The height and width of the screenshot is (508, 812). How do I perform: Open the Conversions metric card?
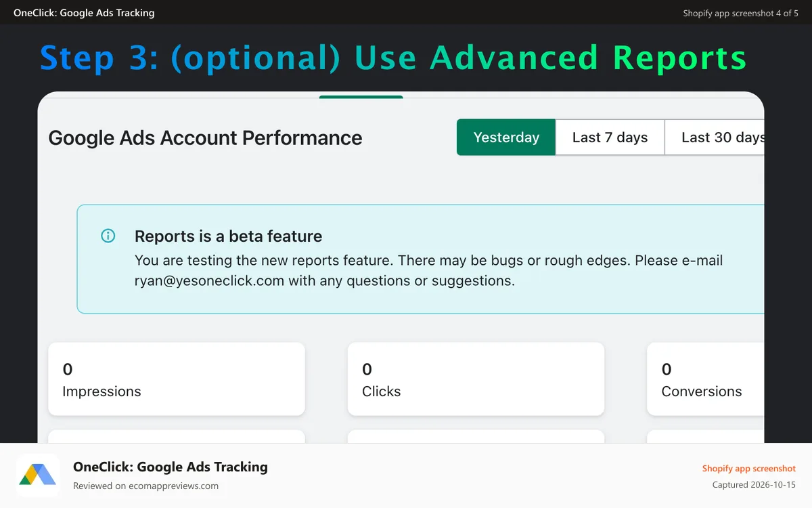click(x=706, y=379)
